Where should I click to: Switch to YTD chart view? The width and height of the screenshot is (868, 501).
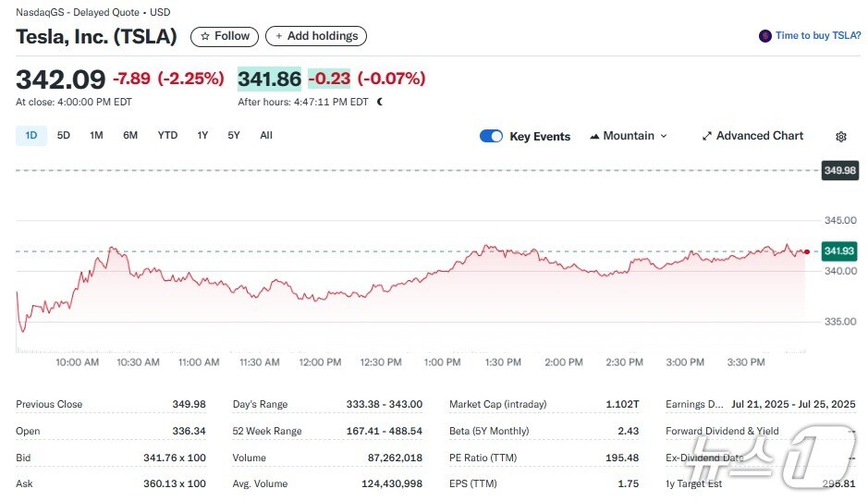coord(167,136)
